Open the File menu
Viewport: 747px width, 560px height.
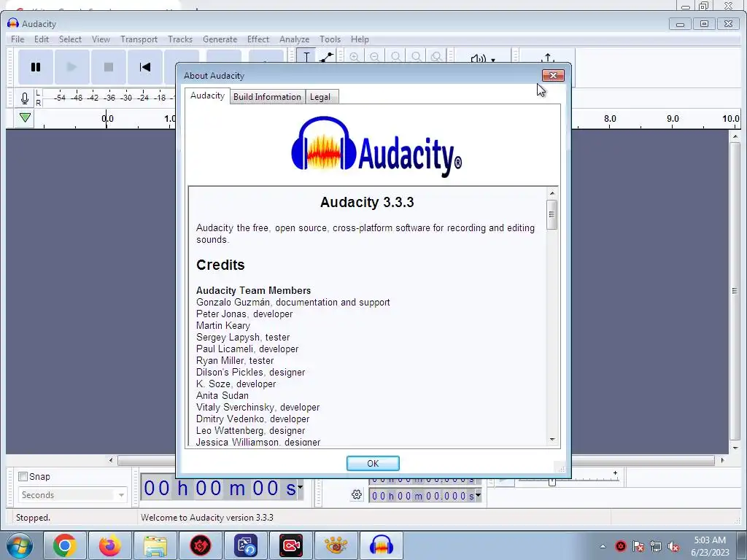tap(18, 39)
